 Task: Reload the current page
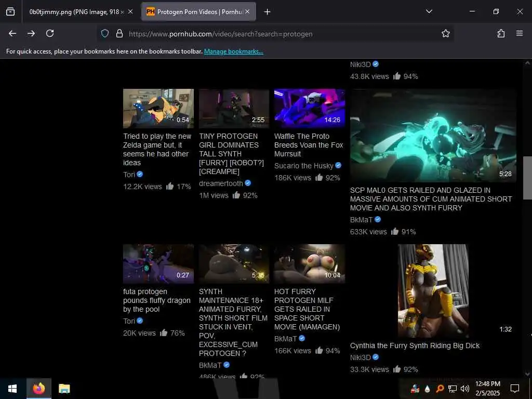point(50,33)
